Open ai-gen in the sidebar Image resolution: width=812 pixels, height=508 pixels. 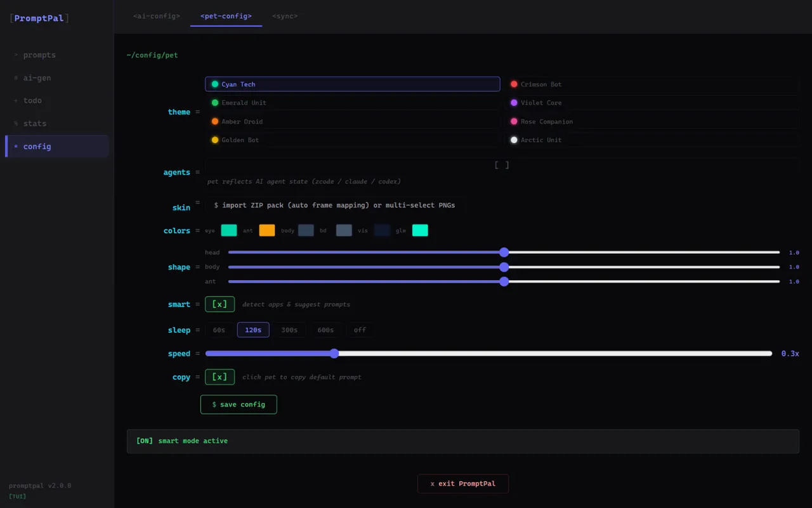coord(57,77)
